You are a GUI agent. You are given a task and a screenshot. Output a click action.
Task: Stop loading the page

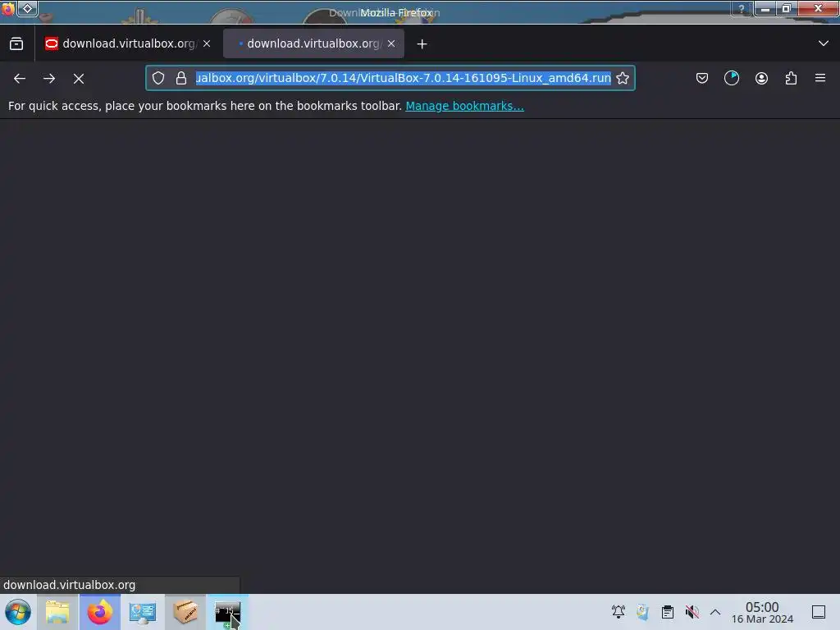point(79,79)
